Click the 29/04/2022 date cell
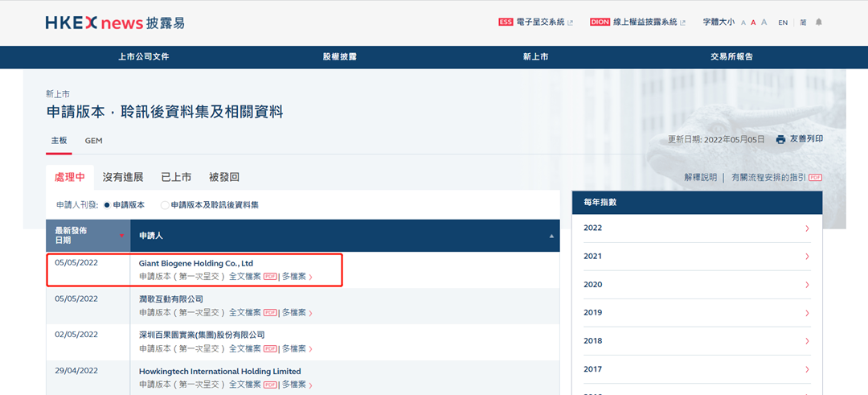Image resolution: width=868 pixels, height=395 pixels. [x=76, y=371]
